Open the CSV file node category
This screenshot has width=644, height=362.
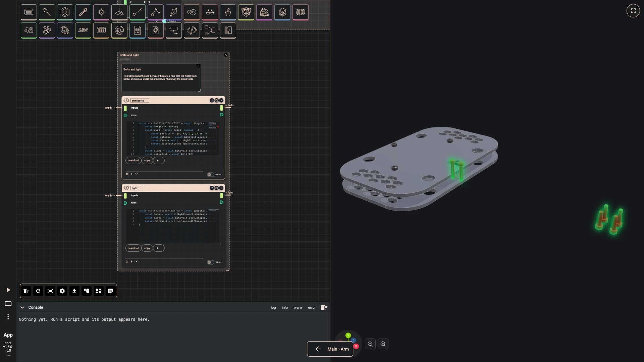[138, 31]
